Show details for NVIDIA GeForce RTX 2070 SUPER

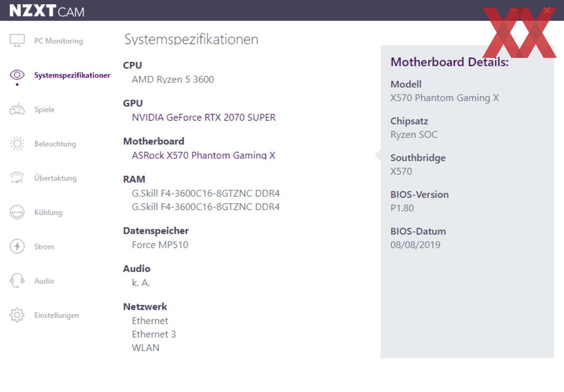click(x=204, y=117)
